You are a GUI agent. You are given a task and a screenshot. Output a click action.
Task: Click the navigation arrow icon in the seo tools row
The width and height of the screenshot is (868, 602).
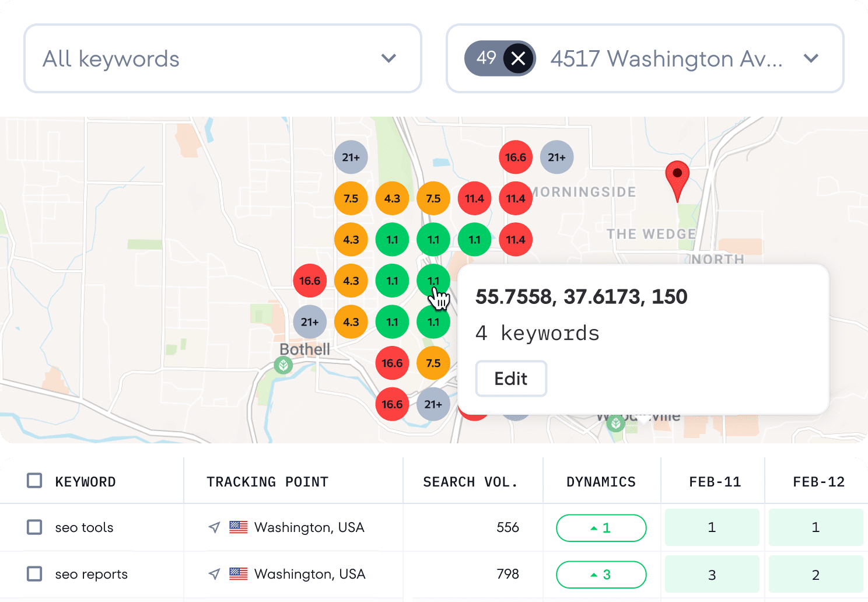(214, 527)
